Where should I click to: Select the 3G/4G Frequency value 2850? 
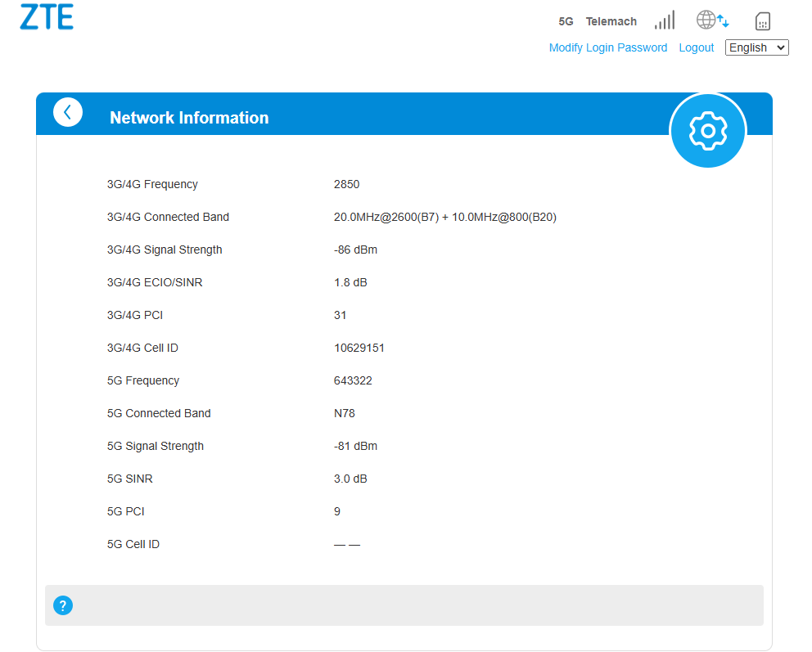[x=346, y=184]
